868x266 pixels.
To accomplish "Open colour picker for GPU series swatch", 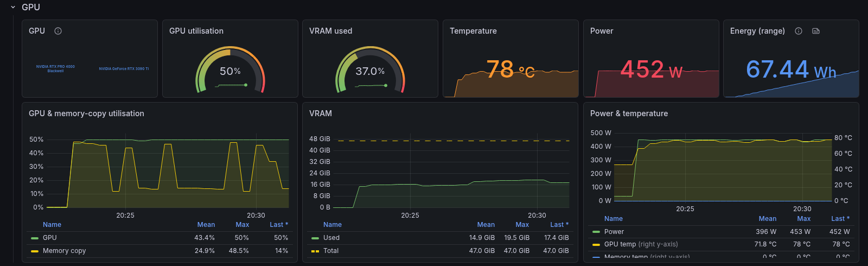I will pos(35,238).
